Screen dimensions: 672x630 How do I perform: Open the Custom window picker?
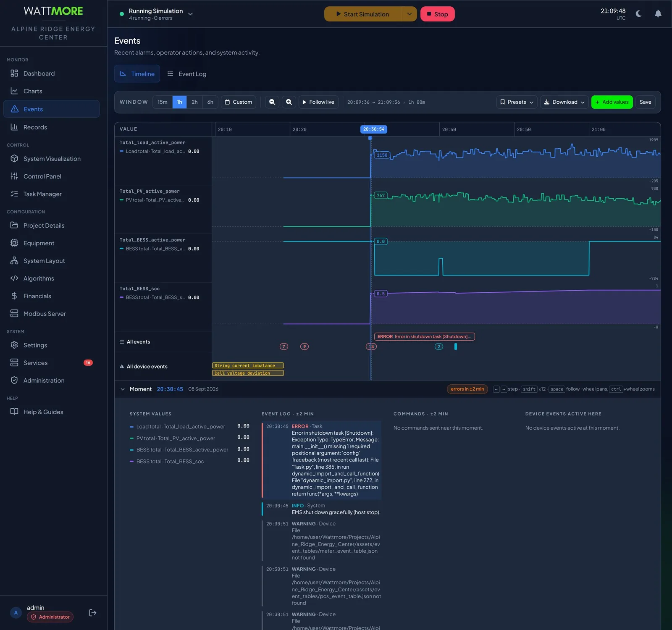click(x=239, y=102)
